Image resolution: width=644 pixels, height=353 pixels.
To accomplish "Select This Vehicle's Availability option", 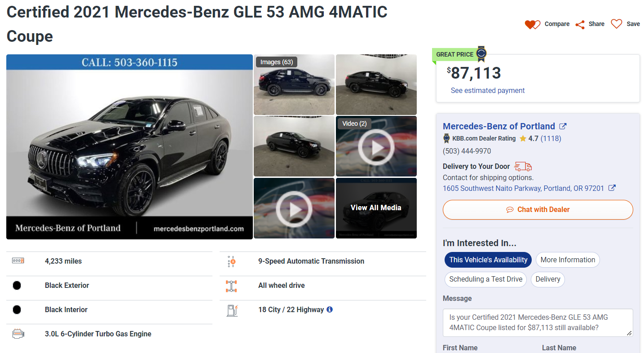I will coord(488,260).
